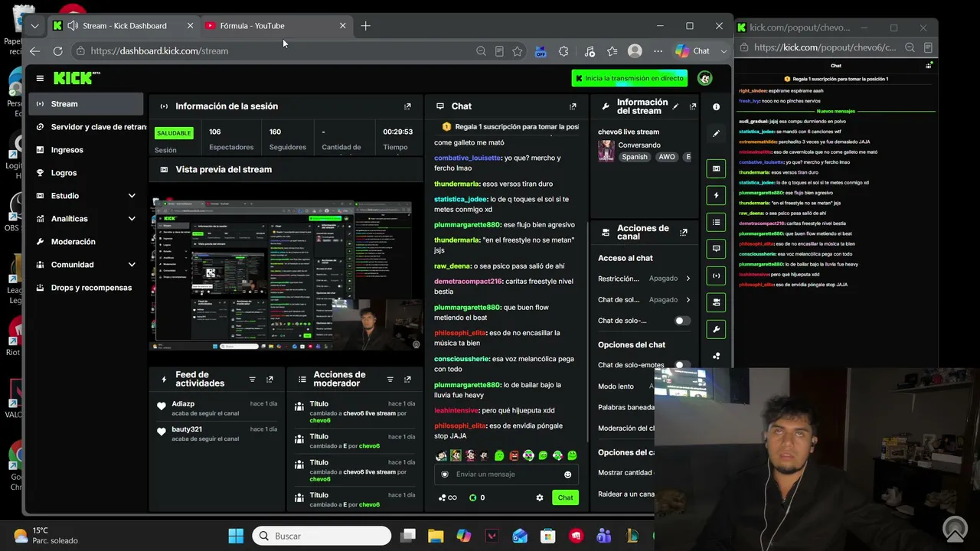Filter the Acciones de moderador list
The height and width of the screenshot is (551, 980).
click(390, 380)
